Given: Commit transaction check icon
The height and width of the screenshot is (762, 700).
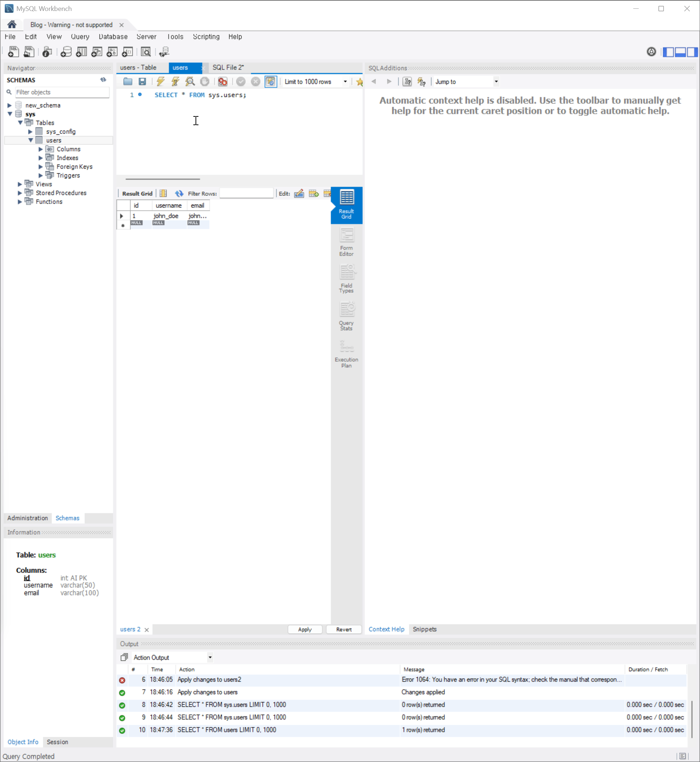Looking at the screenshot, I should (x=241, y=81).
